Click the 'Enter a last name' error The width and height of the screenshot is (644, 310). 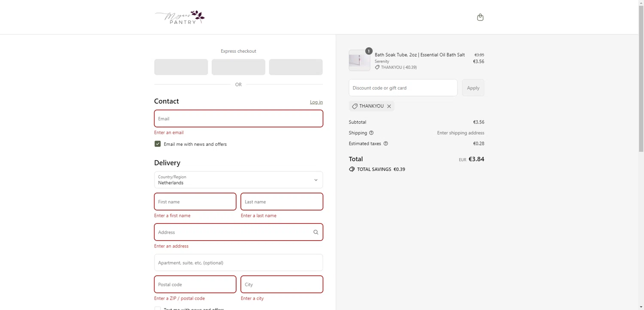pos(258,216)
